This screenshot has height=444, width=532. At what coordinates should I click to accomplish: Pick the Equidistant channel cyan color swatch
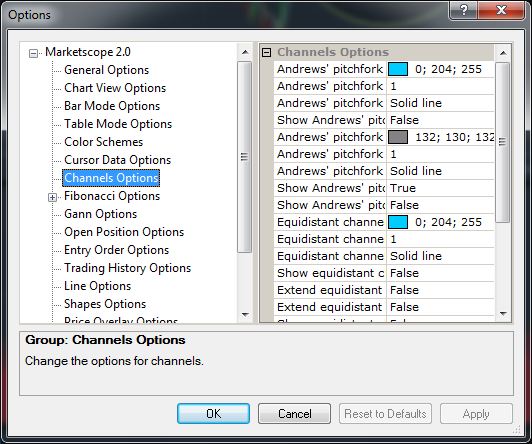[398, 222]
